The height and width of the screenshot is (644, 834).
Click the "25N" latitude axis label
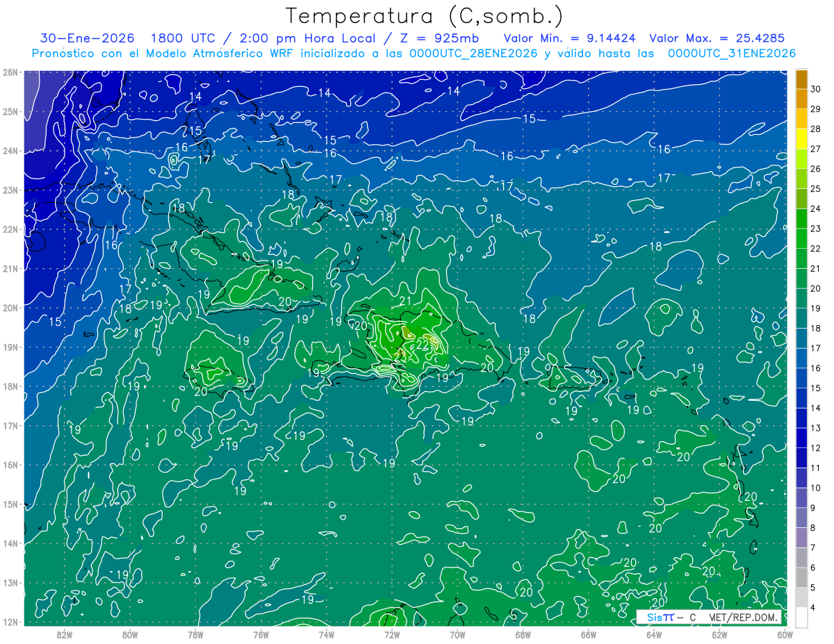pos(10,111)
